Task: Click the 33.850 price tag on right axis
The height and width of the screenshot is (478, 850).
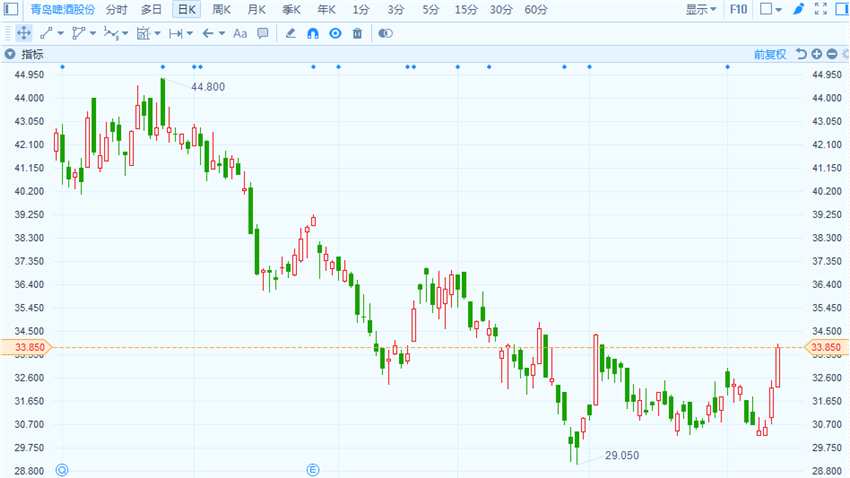Action: 826,347
